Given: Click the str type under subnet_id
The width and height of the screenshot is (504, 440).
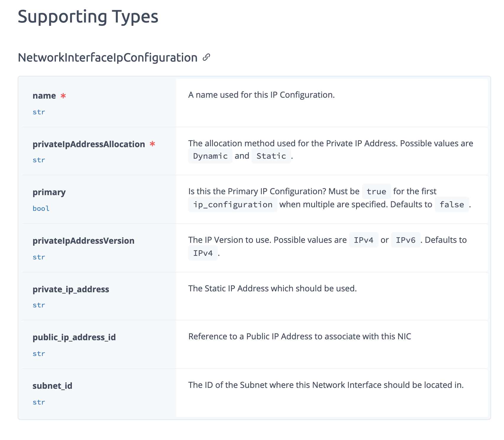Looking at the screenshot, I should click(x=39, y=402).
